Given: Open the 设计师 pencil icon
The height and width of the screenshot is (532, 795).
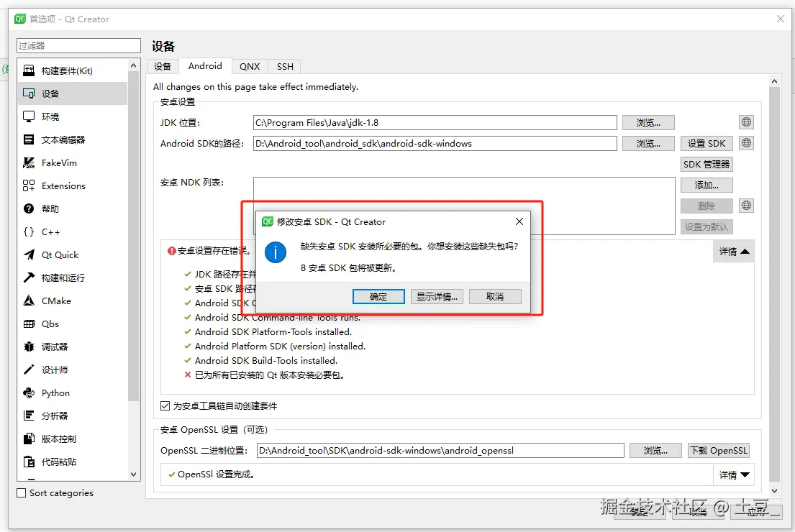Looking at the screenshot, I should (x=29, y=370).
